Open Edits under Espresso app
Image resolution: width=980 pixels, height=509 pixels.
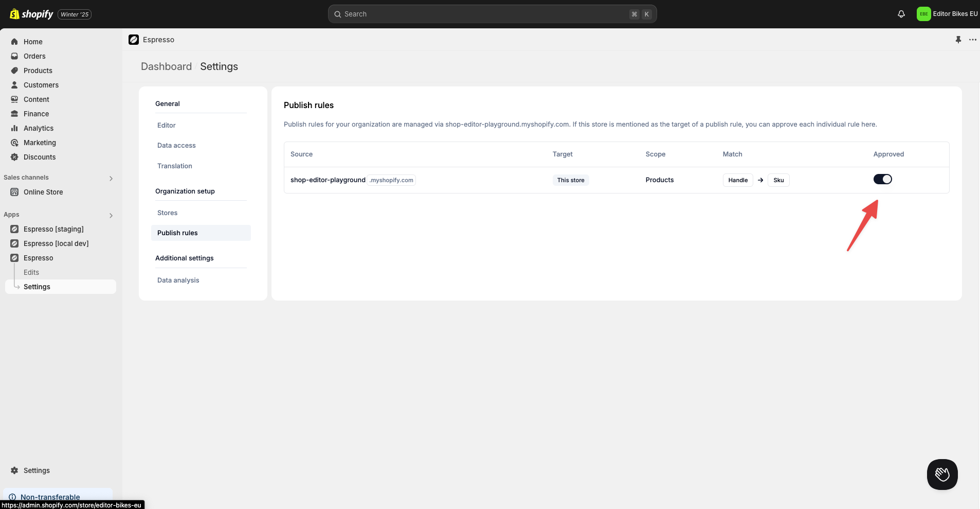click(31, 272)
